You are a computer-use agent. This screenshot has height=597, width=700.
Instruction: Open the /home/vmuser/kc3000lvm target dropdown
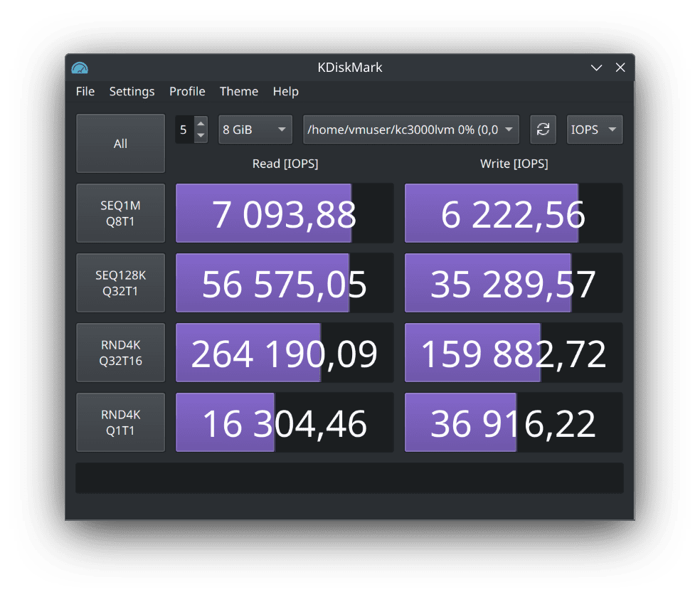coord(410,130)
